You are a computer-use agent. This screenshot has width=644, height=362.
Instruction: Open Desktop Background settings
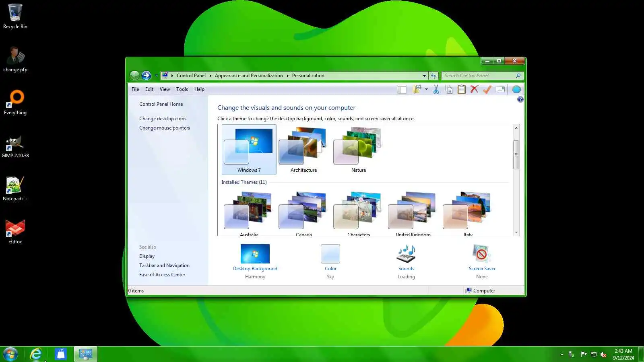coord(255,261)
